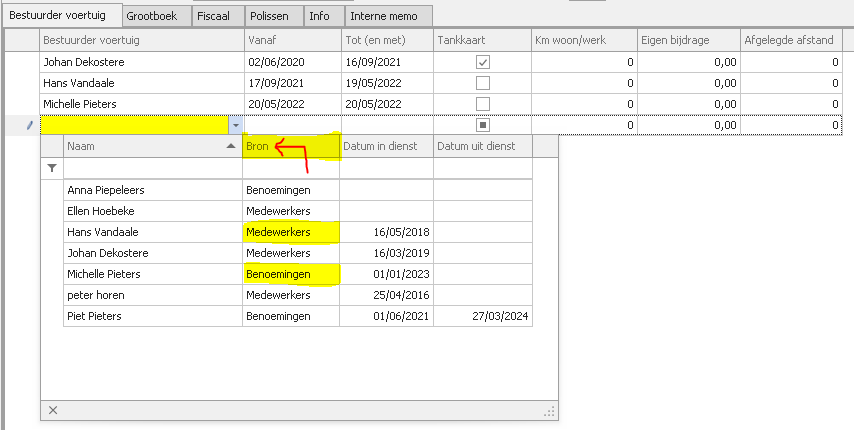Click the filter input field under Naam
Image resolution: width=854 pixels, height=430 pixels.
tap(152, 169)
